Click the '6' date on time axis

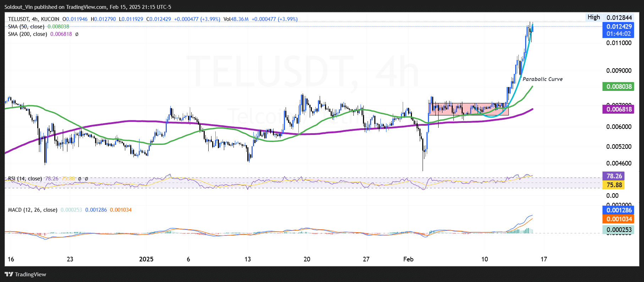pyautogui.click(x=188, y=259)
